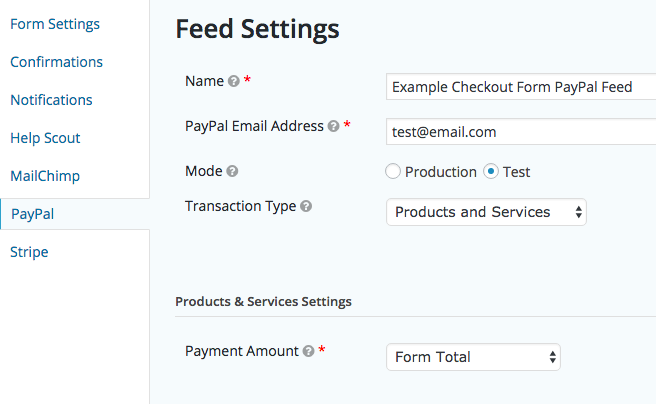Click help icon beside PayPal Email Address
Image resolution: width=656 pixels, height=404 pixels.
(x=333, y=126)
